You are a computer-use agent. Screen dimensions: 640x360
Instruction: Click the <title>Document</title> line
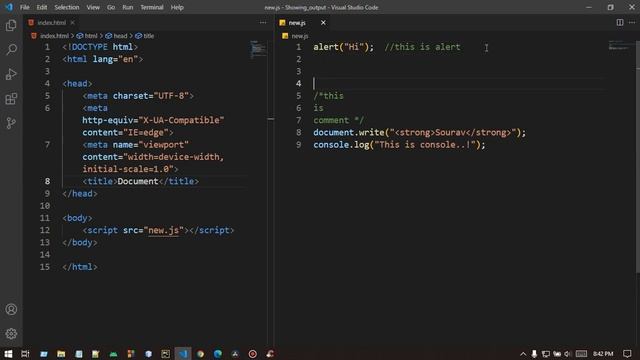(x=140, y=181)
